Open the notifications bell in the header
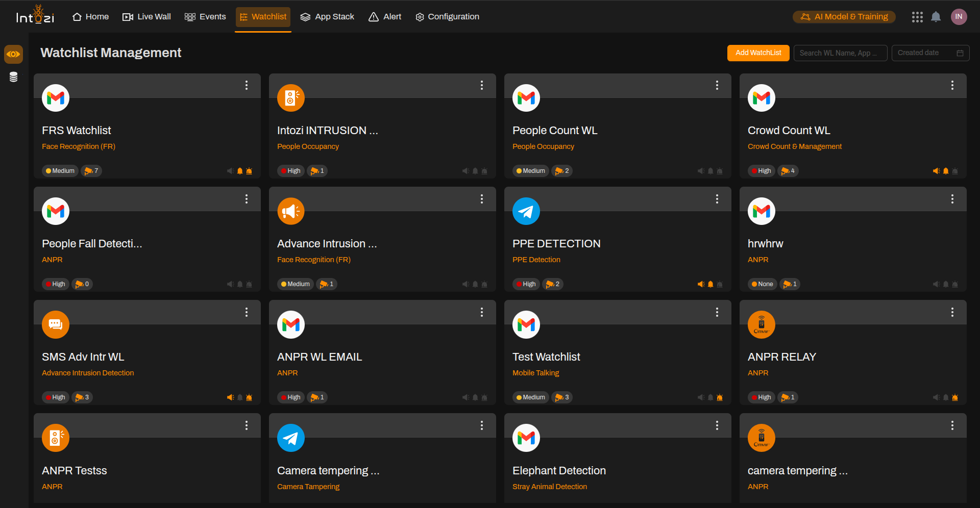Image resolution: width=980 pixels, height=508 pixels. [936, 17]
